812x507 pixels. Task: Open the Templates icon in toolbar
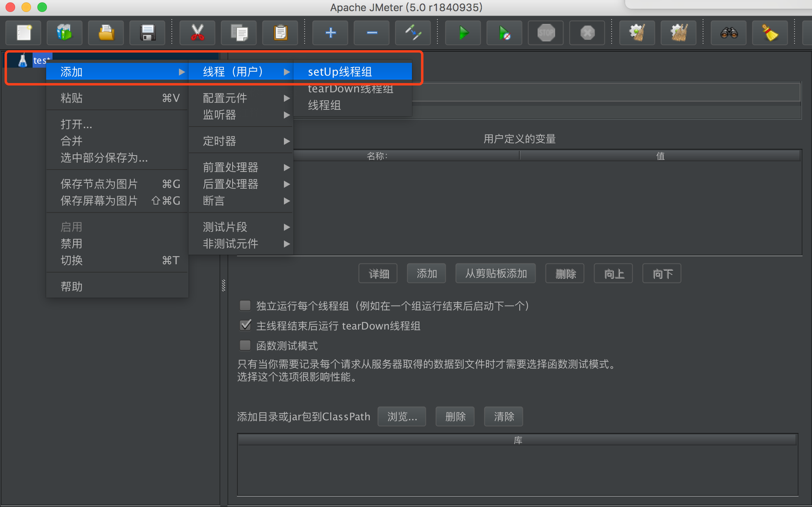64,33
